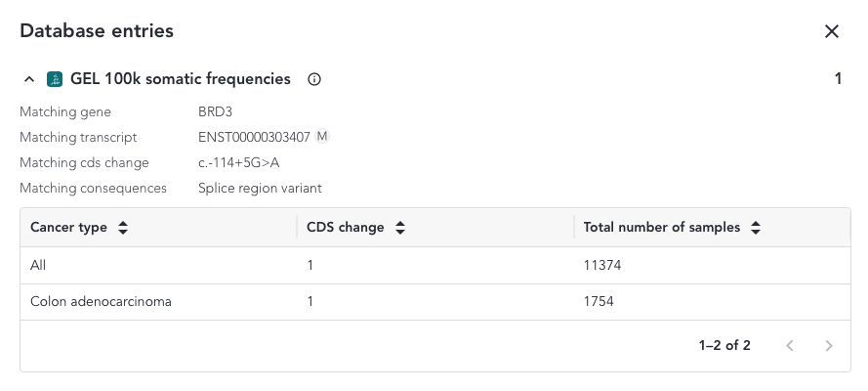Image resolution: width=868 pixels, height=391 pixels.
Task: Go to previous table page
Action: click(790, 345)
